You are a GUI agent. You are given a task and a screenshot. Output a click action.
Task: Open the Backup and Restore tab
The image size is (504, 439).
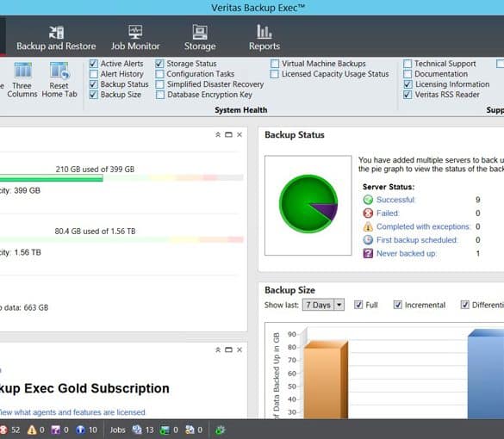(56, 38)
